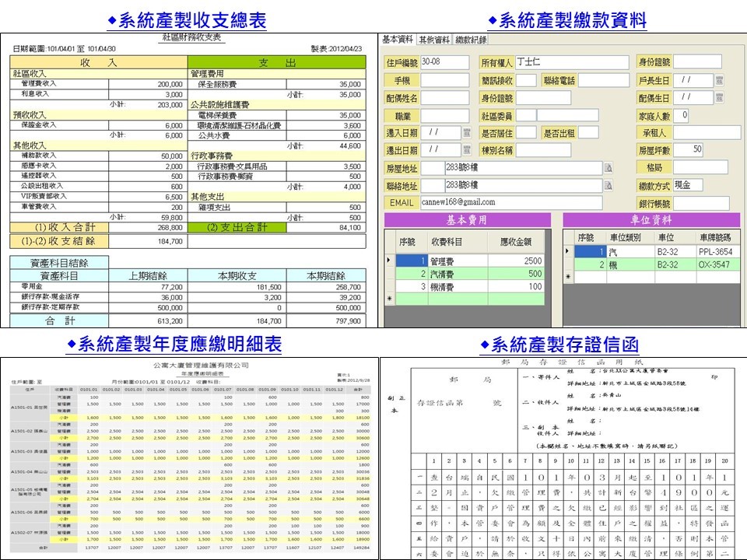Open the calendar picker beside 配偶生日

pyautogui.click(x=719, y=98)
